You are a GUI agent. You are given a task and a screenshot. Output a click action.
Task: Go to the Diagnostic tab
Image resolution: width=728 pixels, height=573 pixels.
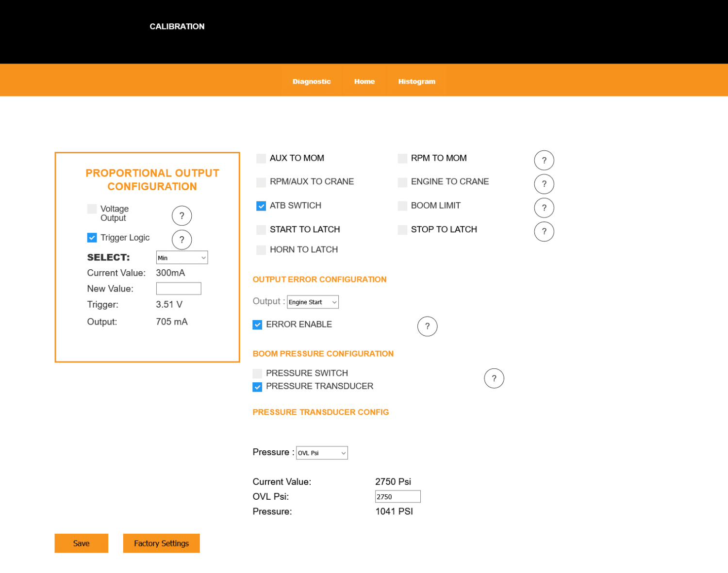[x=312, y=82]
